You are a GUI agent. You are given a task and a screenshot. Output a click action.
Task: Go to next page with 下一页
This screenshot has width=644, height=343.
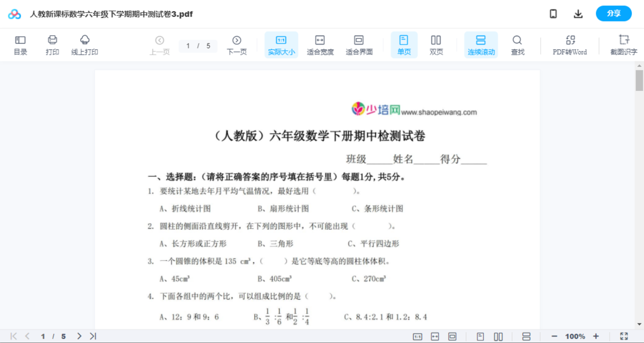[x=237, y=45]
